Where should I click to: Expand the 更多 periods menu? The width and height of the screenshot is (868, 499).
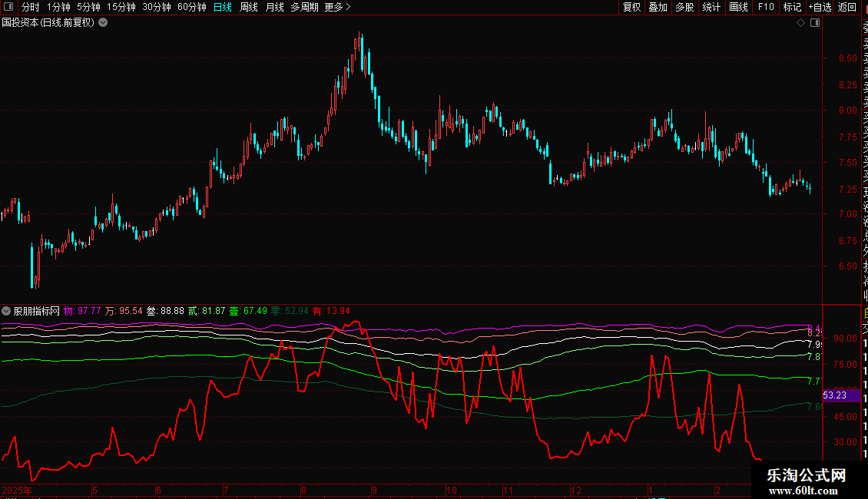(338, 7)
